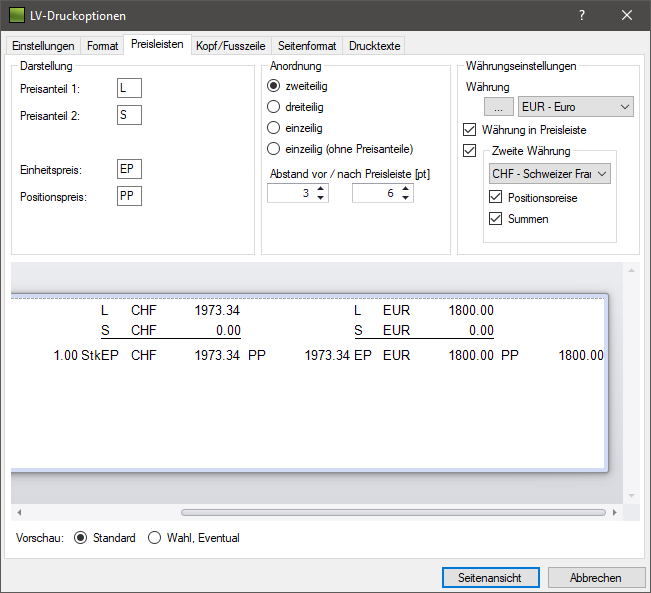The width and height of the screenshot is (651, 593).
Task: Increase Abstand nach Preisleiste value
Action: pyautogui.click(x=405, y=189)
